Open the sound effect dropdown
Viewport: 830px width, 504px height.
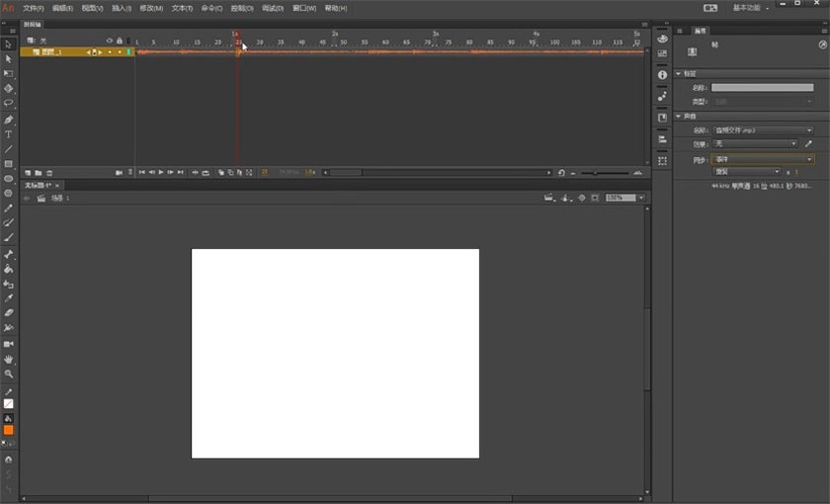coord(755,143)
